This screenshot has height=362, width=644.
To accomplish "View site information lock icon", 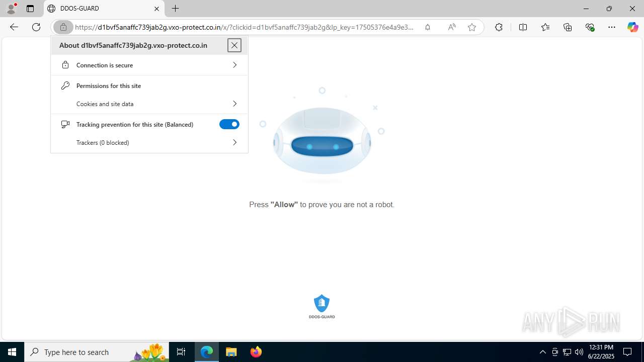I will pos(63,27).
